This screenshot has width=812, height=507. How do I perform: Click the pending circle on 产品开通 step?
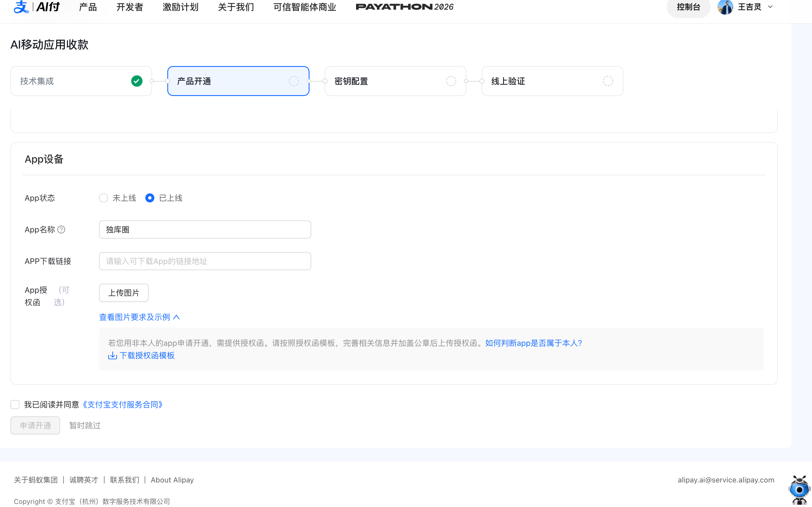point(294,81)
